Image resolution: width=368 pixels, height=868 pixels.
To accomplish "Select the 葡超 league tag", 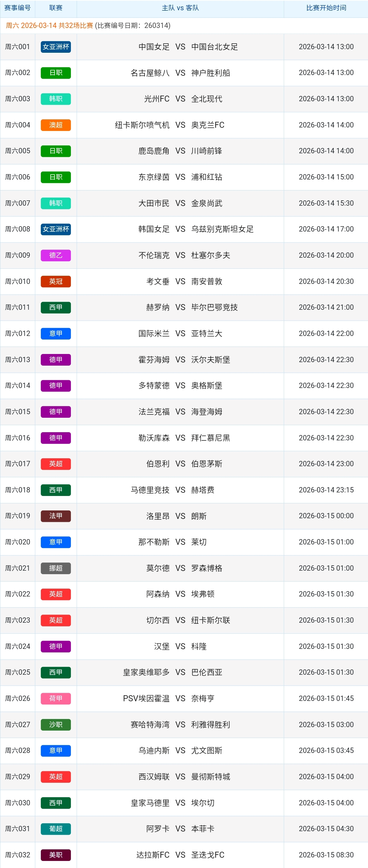I will tap(56, 829).
